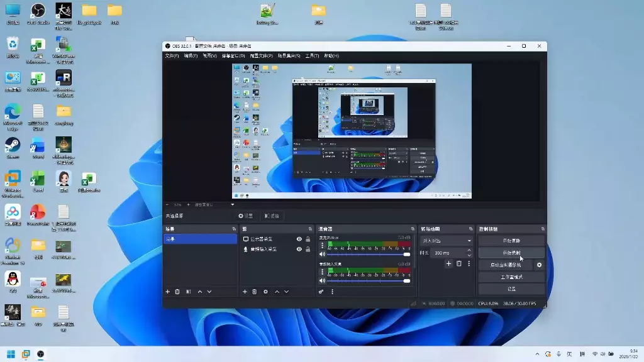Open transition properties three-dot icon
Screen dimensions: 644x362
(x=469, y=263)
